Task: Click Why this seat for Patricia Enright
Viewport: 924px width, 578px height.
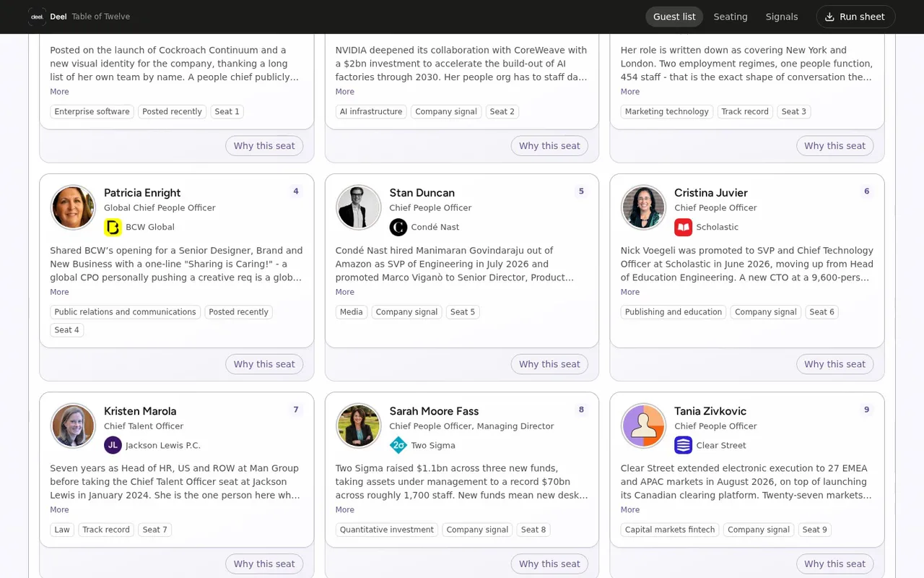Action: [x=264, y=364]
